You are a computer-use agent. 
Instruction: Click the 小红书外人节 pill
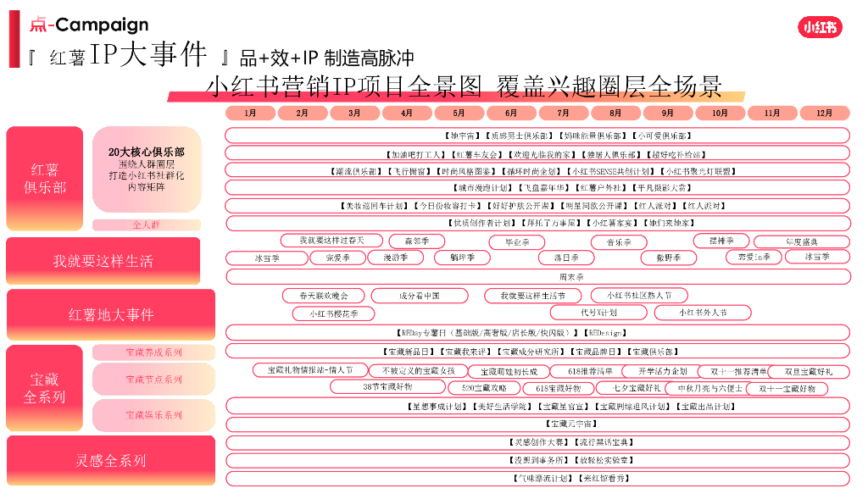703,313
